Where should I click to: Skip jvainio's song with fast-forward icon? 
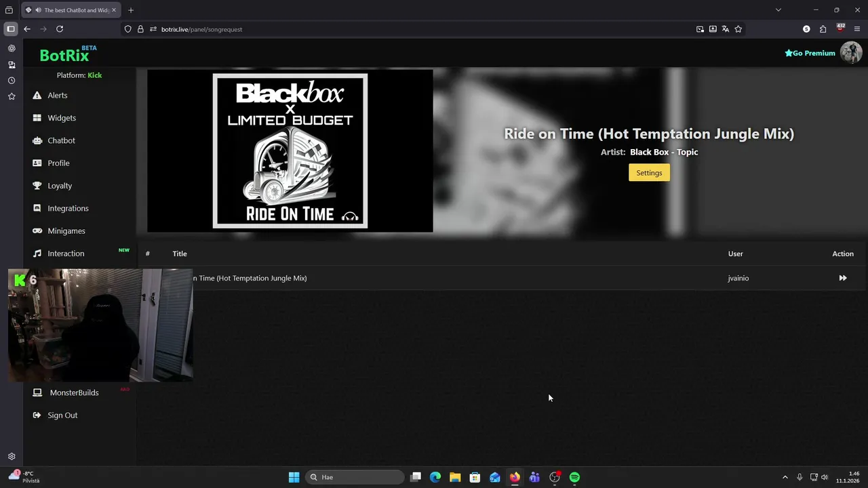(x=843, y=278)
